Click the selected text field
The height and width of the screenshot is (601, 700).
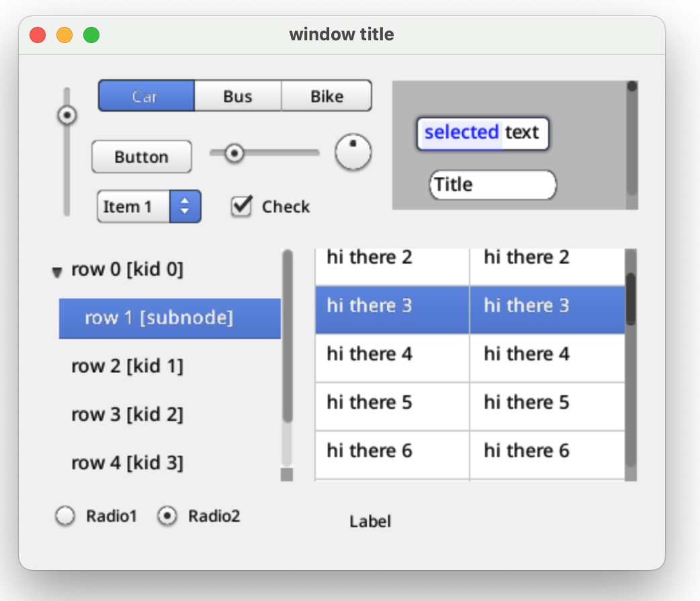pyautogui.click(x=482, y=133)
